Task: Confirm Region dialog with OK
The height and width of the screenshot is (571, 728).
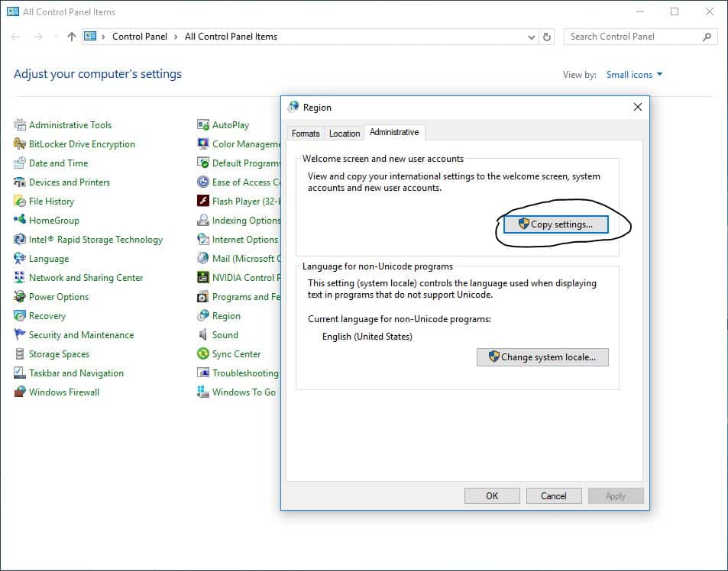Action: tap(492, 496)
